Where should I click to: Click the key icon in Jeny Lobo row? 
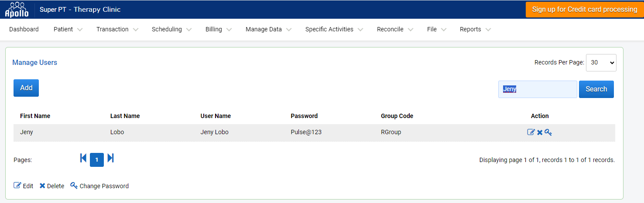point(548,132)
